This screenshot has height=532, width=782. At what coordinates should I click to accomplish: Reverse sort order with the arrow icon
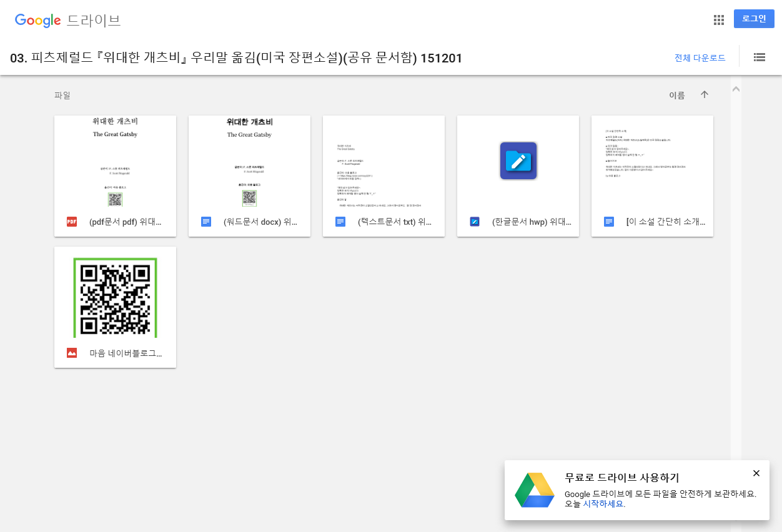coord(705,95)
